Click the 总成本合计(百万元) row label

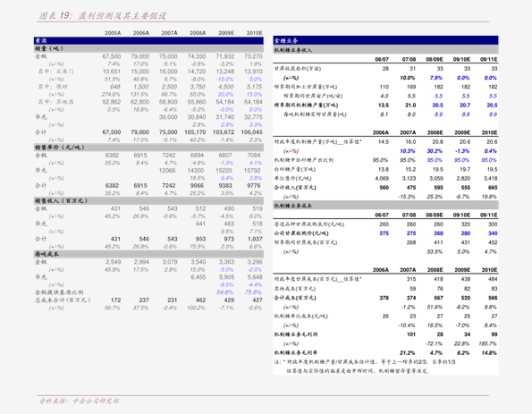[x=63, y=300]
